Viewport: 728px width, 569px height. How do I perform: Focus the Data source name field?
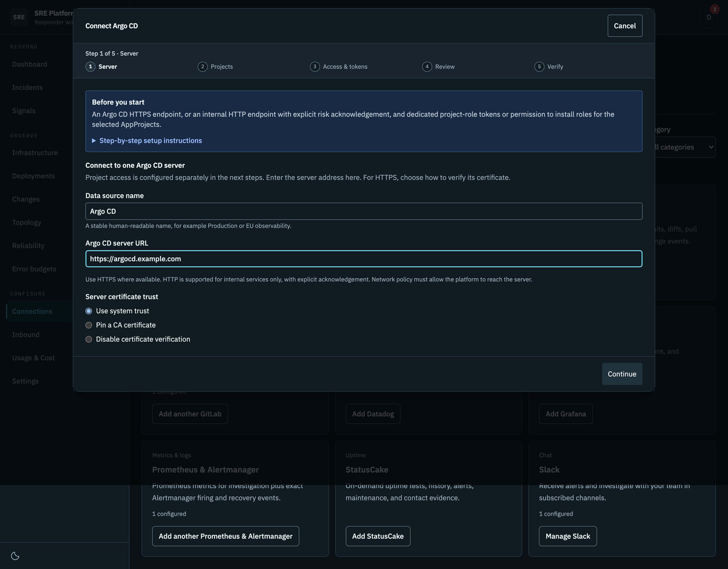click(364, 211)
